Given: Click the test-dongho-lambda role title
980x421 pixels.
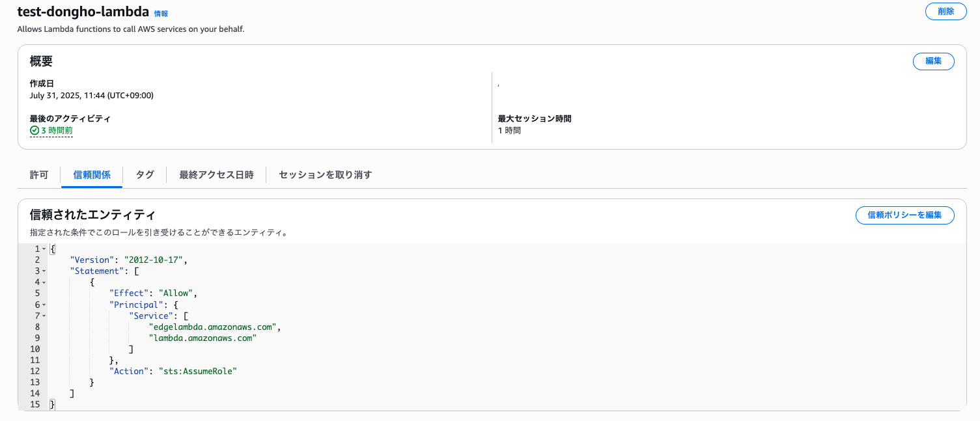Looking at the screenshot, I should 83,13.
